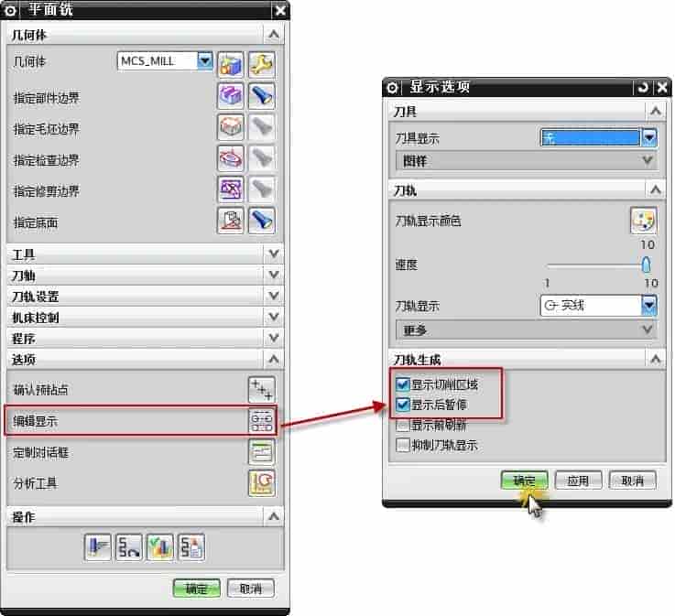Click the 定制对话框 icon
Viewport: 675px width, 616px height.
[262, 451]
